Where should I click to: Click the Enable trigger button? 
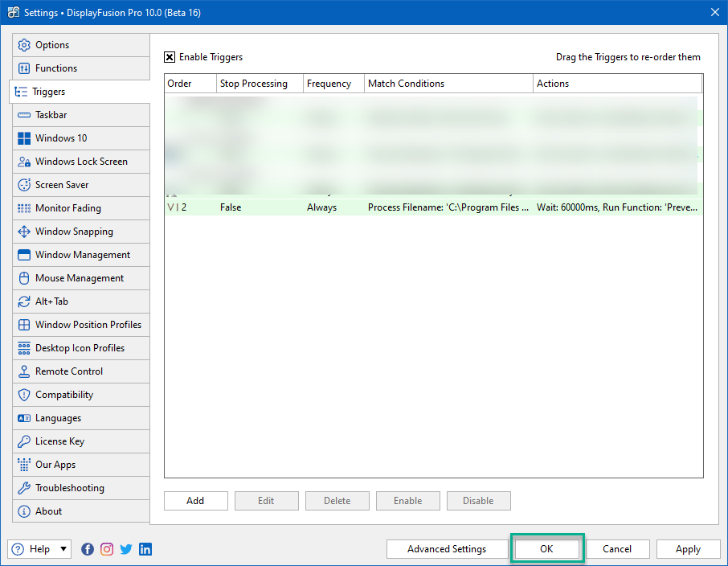(x=407, y=501)
